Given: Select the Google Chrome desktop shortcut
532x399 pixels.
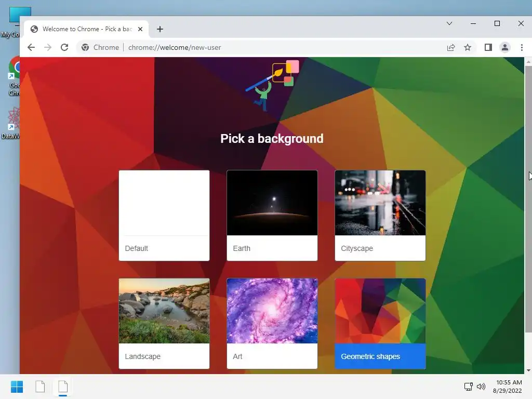Looking at the screenshot, I should click(x=14, y=76).
